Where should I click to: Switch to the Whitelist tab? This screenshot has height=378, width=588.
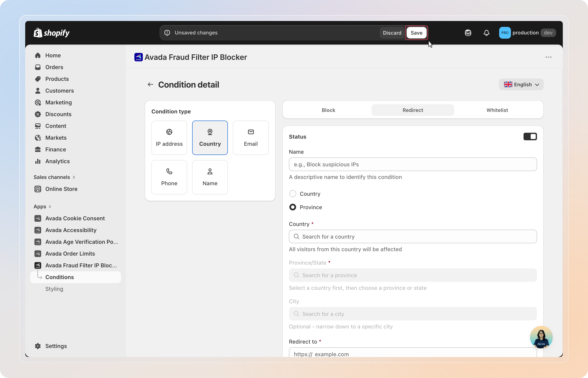(497, 110)
